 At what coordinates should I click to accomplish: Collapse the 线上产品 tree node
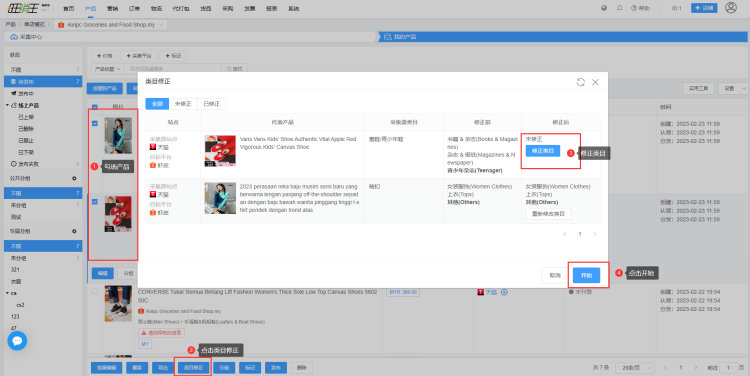click(8, 105)
